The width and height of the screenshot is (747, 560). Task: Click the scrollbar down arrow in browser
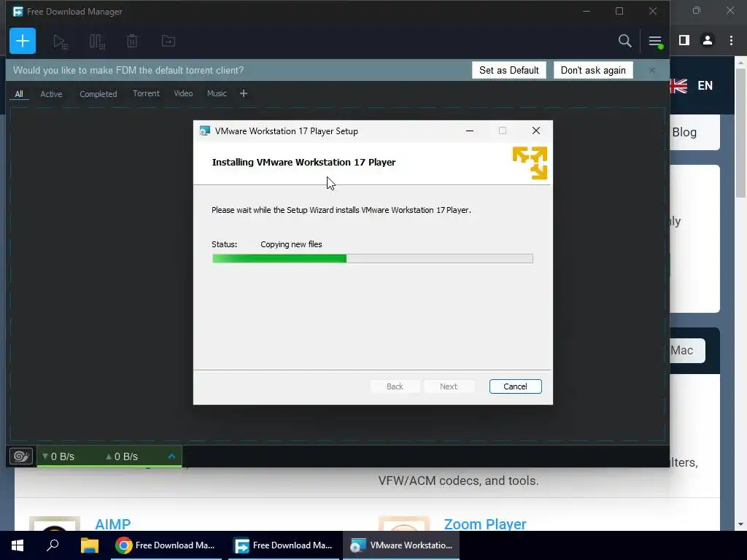pyautogui.click(x=740, y=524)
